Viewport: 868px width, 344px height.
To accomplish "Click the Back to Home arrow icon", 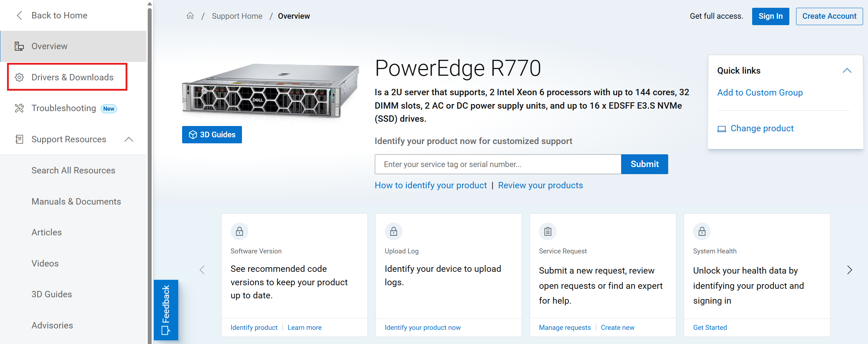I will (19, 16).
